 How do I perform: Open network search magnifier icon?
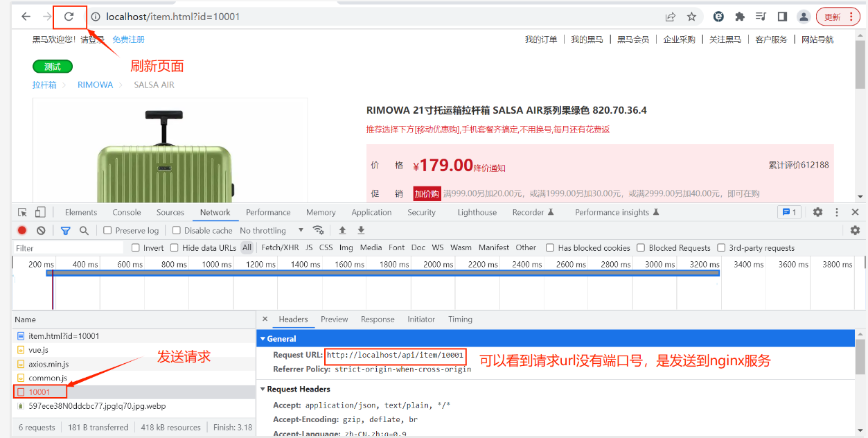tap(84, 230)
